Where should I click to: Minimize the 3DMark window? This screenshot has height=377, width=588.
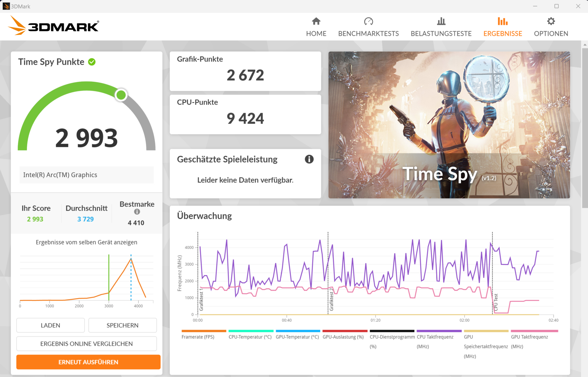(x=535, y=6)
